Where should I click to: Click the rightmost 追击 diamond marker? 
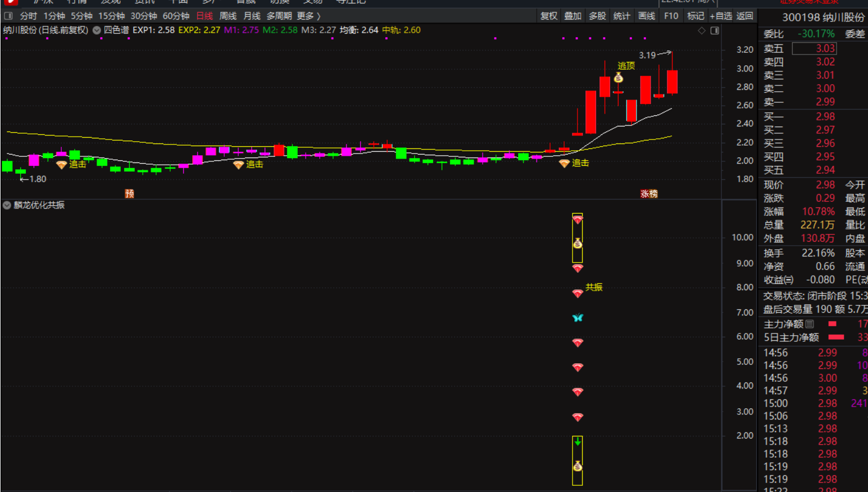565,163
